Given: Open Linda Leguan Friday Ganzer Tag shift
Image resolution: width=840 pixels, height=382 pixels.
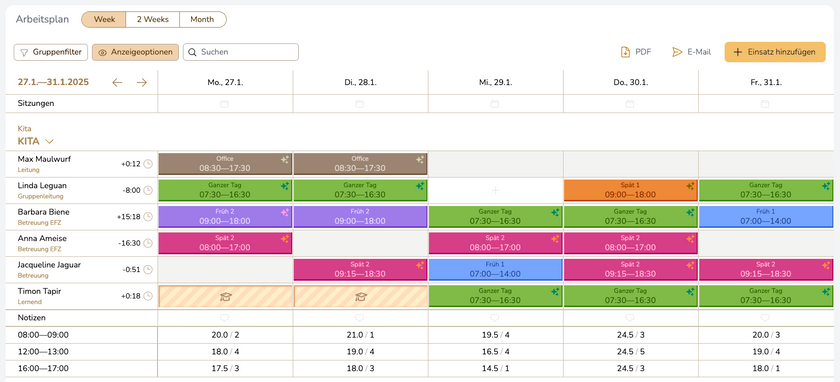Looking at the screenshot, I should pyautogui.click(x=765, y=190).
